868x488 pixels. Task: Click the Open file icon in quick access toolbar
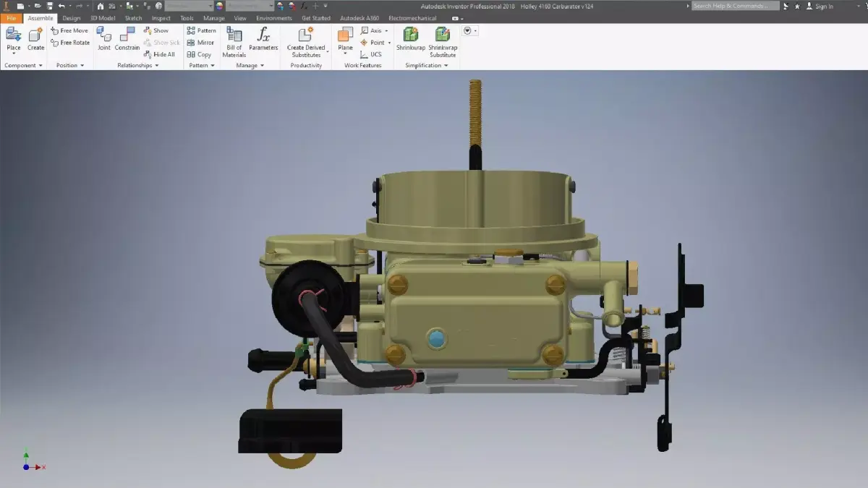pyautogui.click(x=38, y=6)
